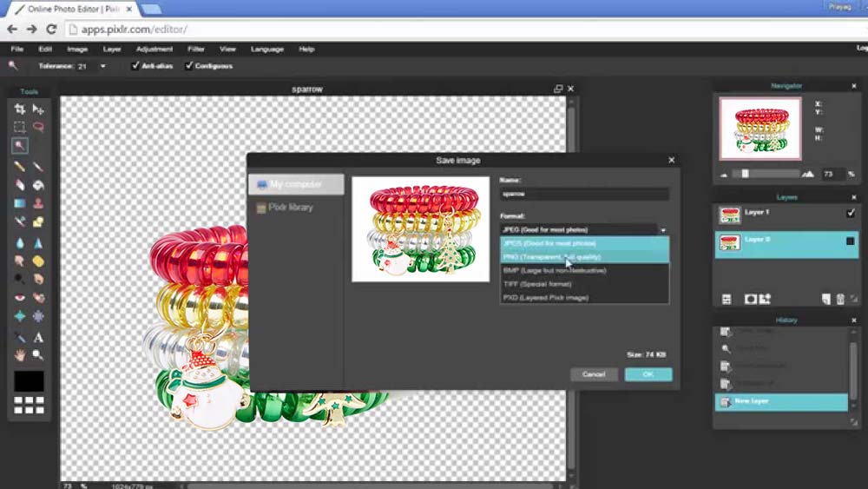868x489 pixels.
Task: Select the Lasso tool
Action: 38,127
